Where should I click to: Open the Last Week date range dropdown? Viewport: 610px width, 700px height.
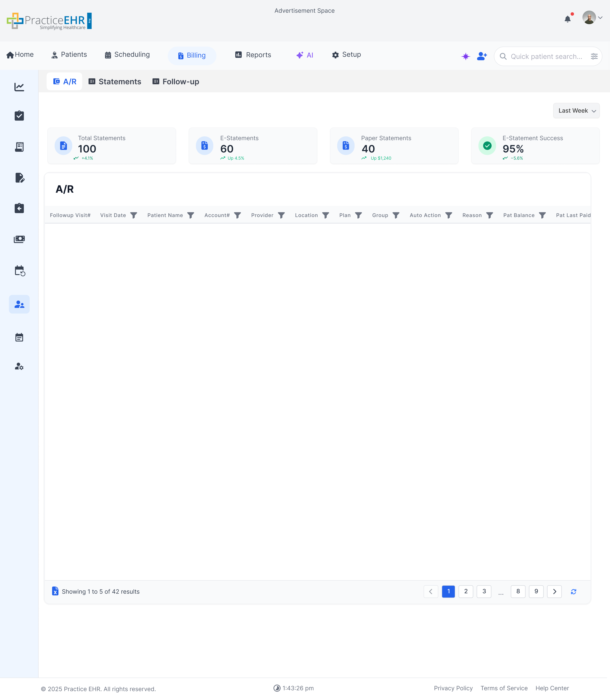click(576, 111)
